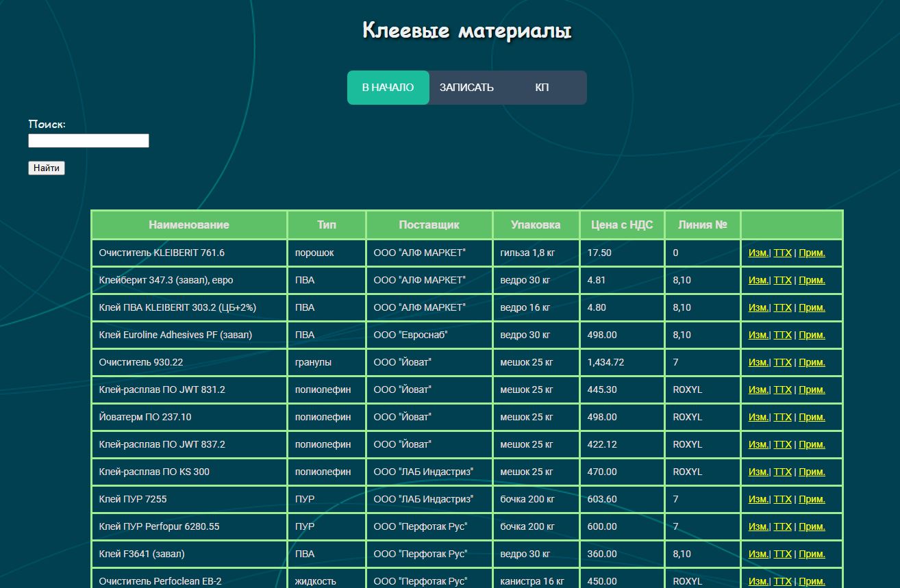Open Прим. for Клей ПВА KLEIBERIT 303.2

pyautogui.click(x=812, y=307)
